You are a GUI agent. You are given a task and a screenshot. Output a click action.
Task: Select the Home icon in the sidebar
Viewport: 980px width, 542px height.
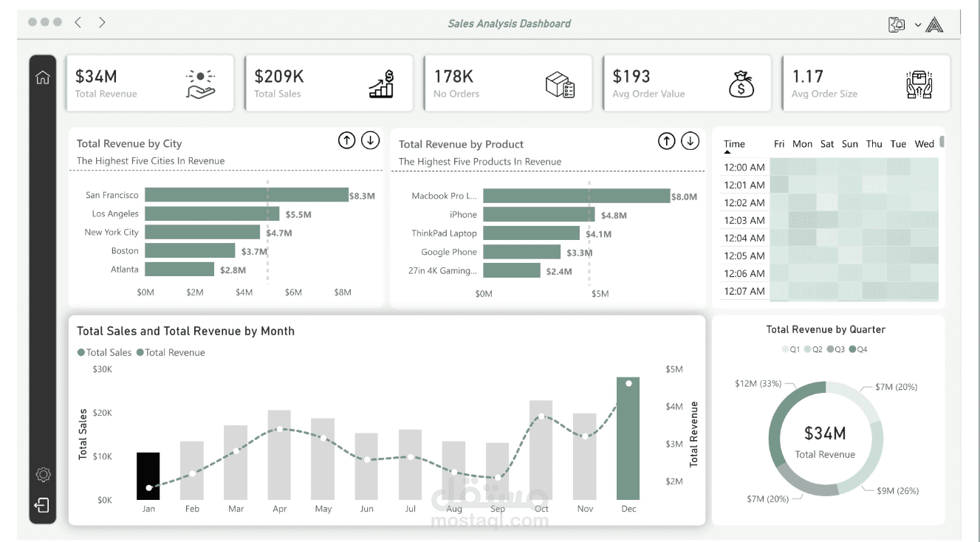pos(43,76)
